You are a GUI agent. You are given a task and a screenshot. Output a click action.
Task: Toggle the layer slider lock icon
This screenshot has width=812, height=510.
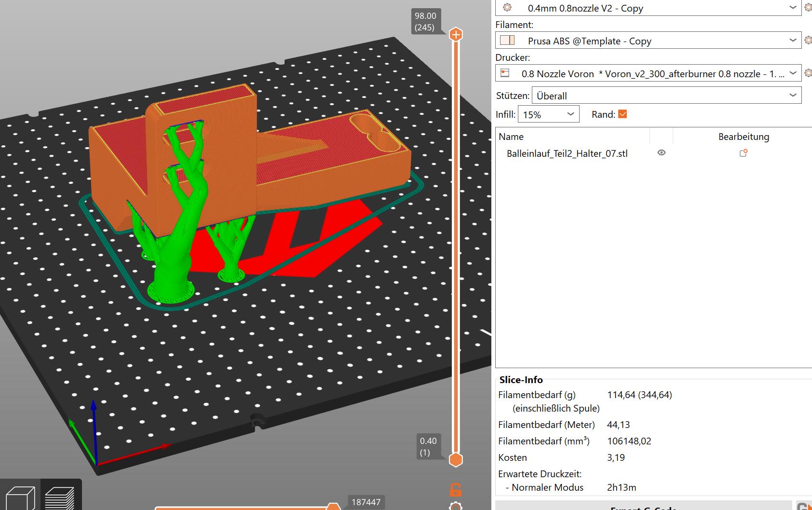click(x=456, y=489)
